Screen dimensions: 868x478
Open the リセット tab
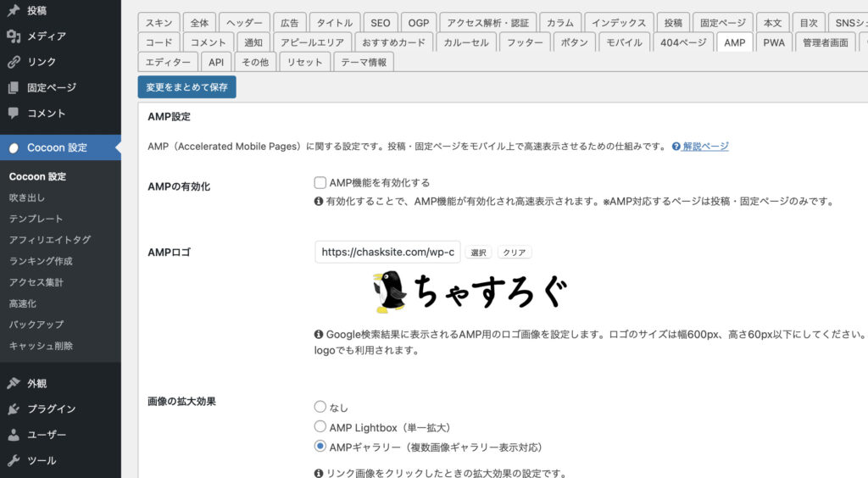[305, 62]
